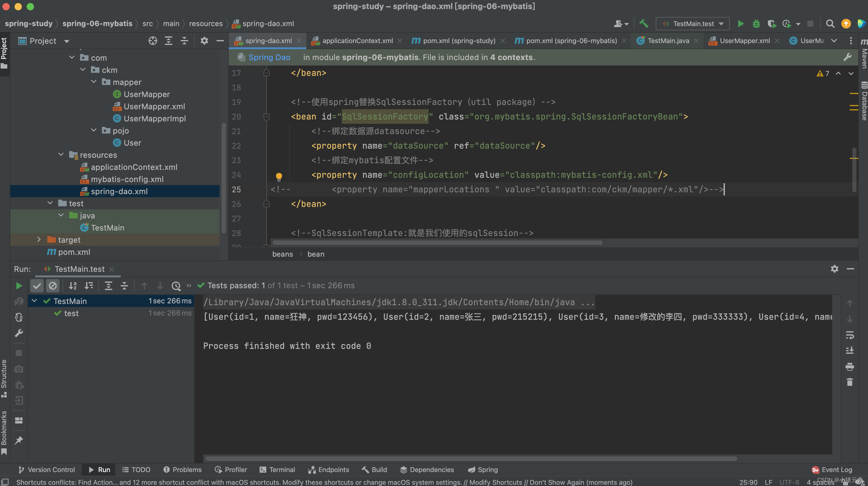Click the TestMain.test run configuration dropdown

click(x=693, y=23)
